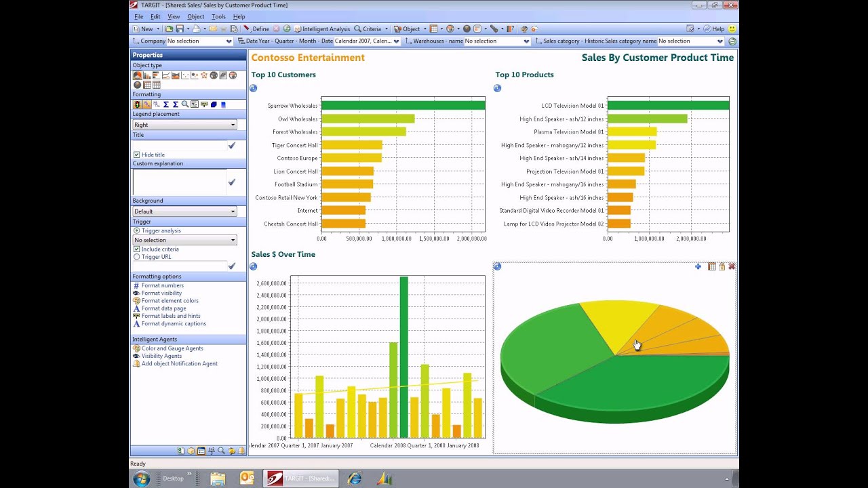Click the Help button in toolbar
Viewport: 868px width, 488px height.
pyautogui.click(x=714, y=29)
